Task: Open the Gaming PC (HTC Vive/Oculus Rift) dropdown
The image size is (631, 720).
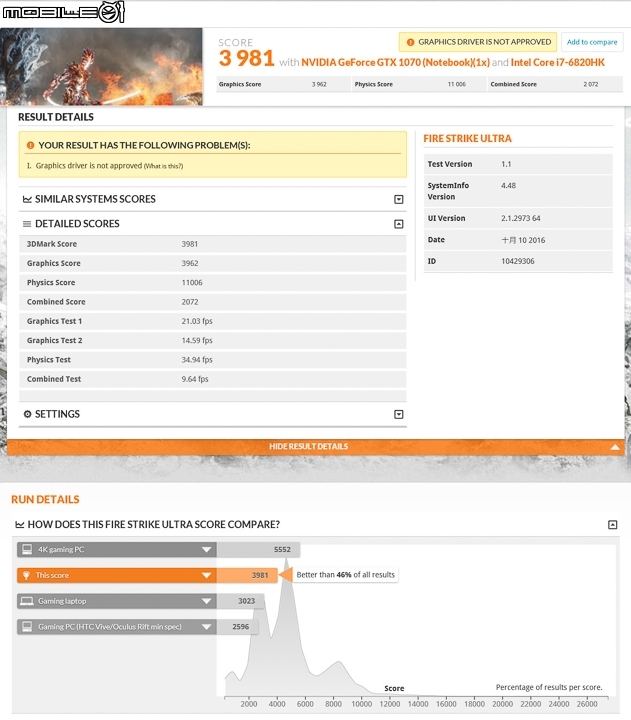Action: 206,627
